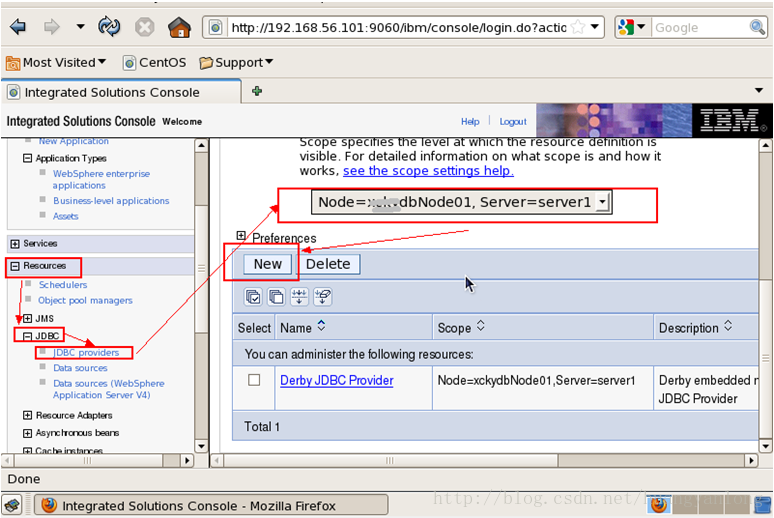Open the search engine selector dropdown
This screenshot has width=774, height=518.
[632, 27]
